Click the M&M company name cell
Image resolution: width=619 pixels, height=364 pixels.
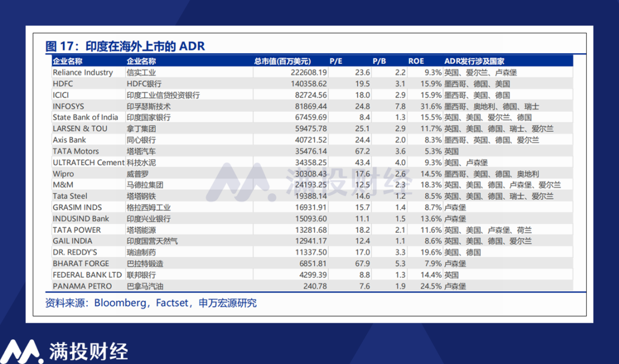[x=63, y=185]
